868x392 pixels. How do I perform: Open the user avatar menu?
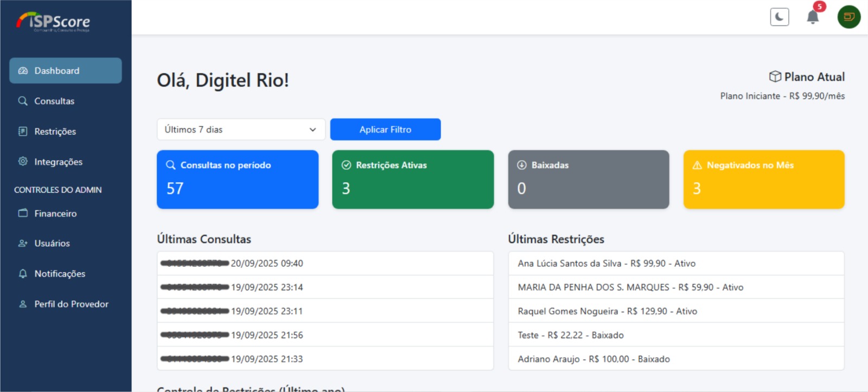[849, 17]
